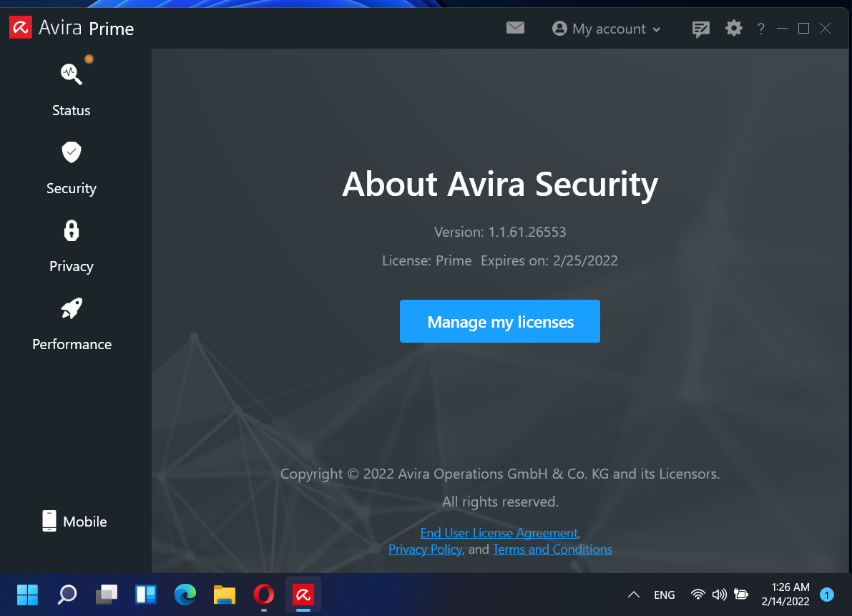Open Task View on the taskbar

(107, 595)
